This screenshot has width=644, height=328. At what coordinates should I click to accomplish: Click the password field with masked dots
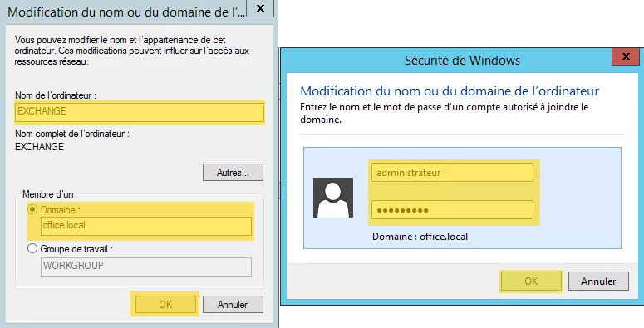tap(452, 210)
